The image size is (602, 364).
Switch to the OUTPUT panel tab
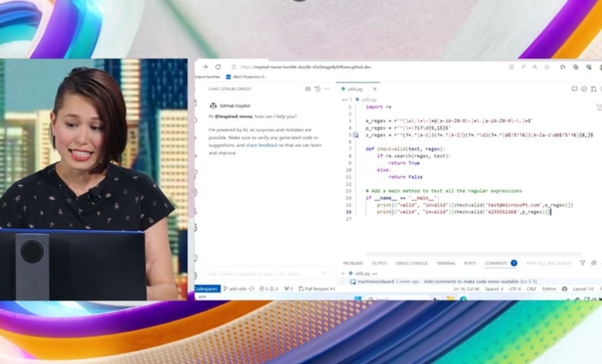[379, 263]
